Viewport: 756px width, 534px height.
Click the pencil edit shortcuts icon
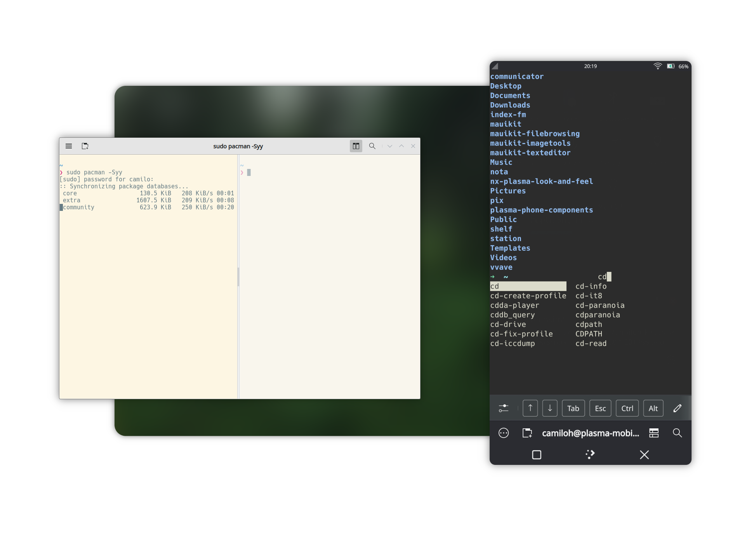pyautogui.click(x=678, y=408)
